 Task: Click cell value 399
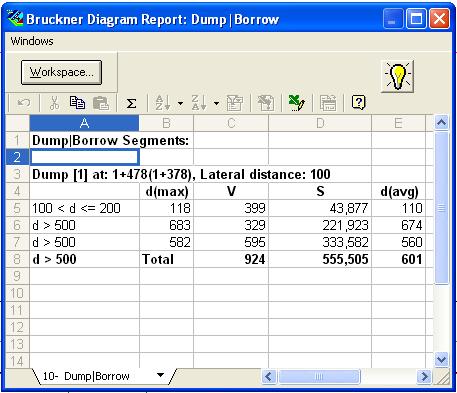pyautogui.click(x=231, y=208)
